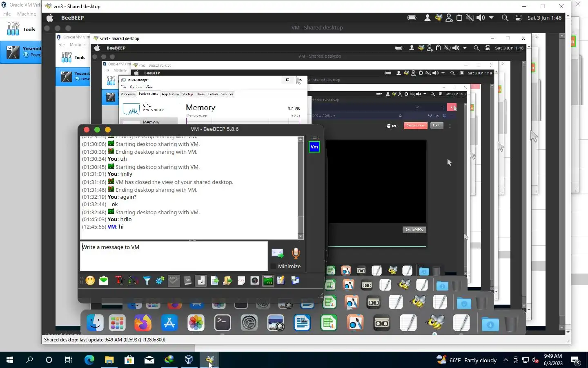Open the Downloads folder in dock
Screen dimensions: 588x368
coord(490,324)
